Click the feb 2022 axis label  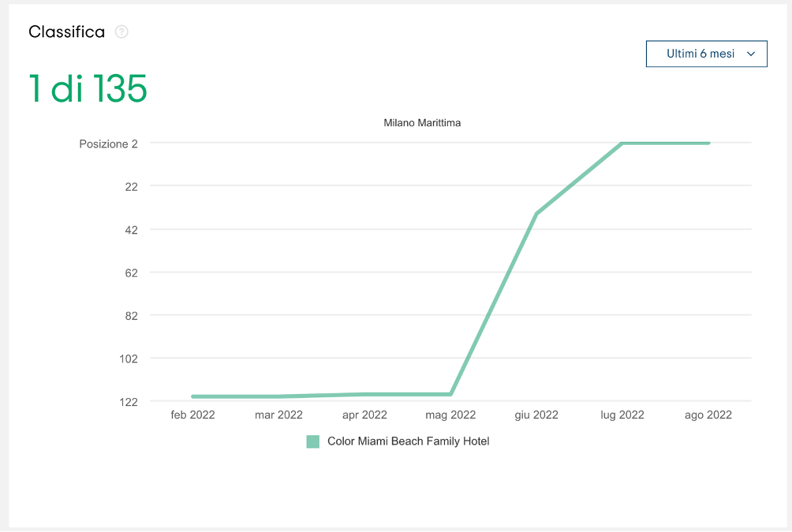(192, 415)
